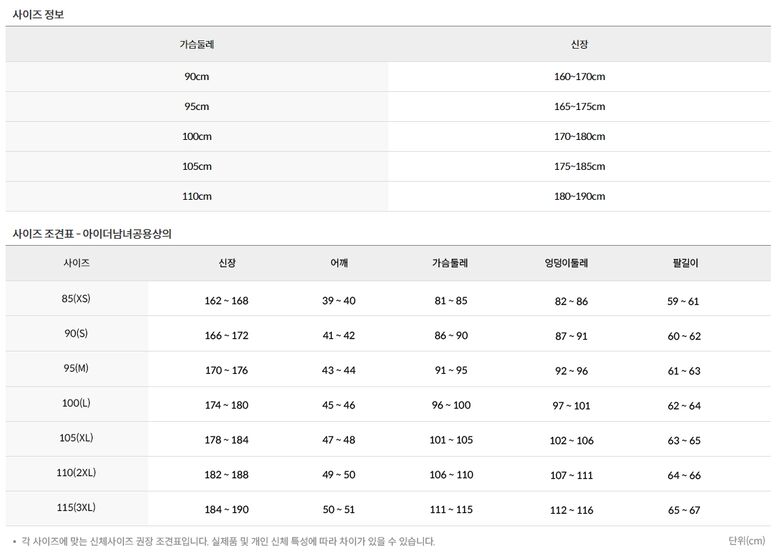Click the 팔길이 column header

point(685,263)
